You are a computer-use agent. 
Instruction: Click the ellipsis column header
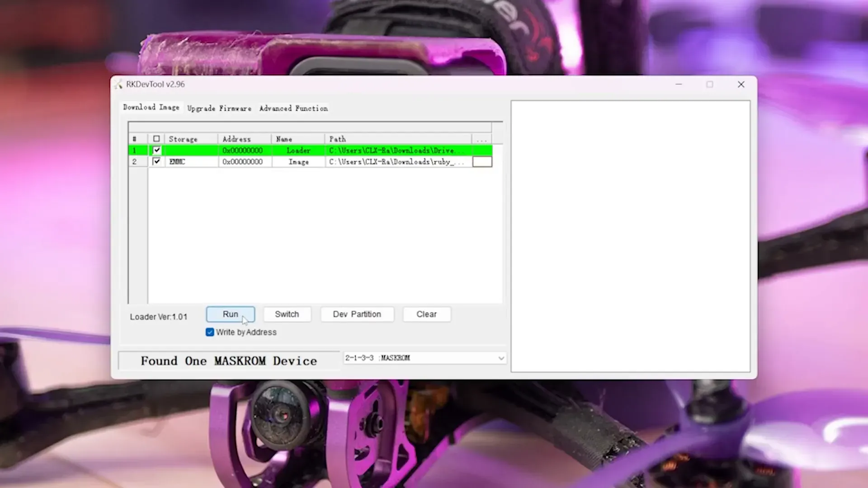(x=482, y=139)
